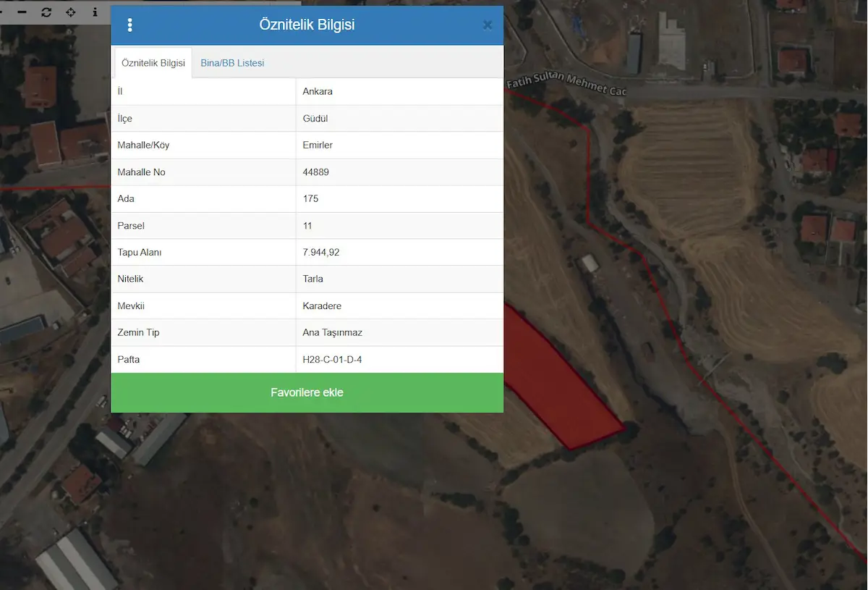Click the Tapu Alanı value 7.944,92
Screen dimensions: 868x590
(x=321, y=252)
